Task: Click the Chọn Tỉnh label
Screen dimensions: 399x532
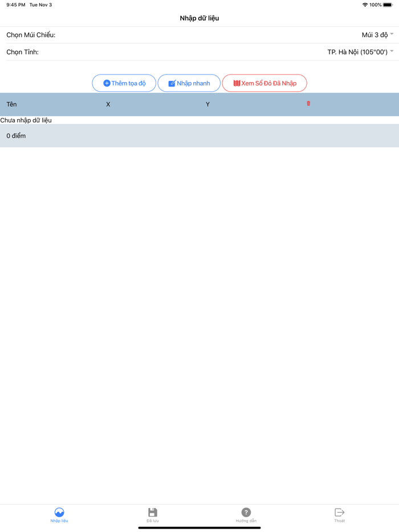Action: [x=22, y=52]
